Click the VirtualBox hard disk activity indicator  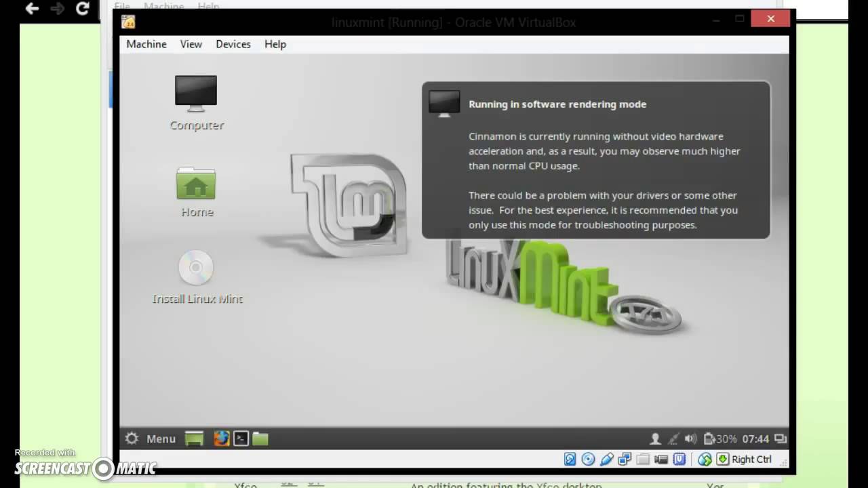570,460
